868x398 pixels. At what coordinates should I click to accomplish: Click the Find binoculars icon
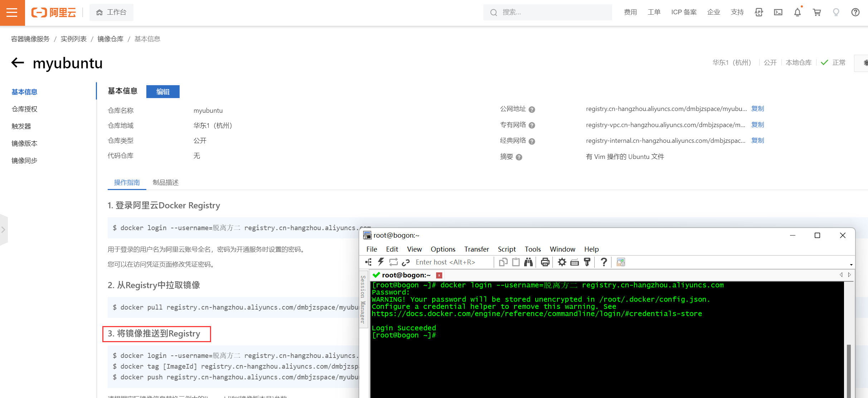pyautogui.click(x=528, y=262)
